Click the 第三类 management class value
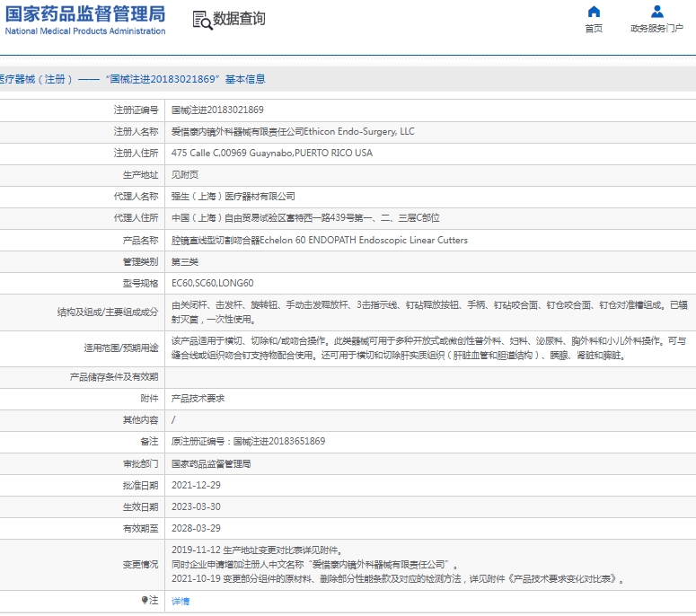This screenshot has height=616, width=696. click(x=185, y=262)
